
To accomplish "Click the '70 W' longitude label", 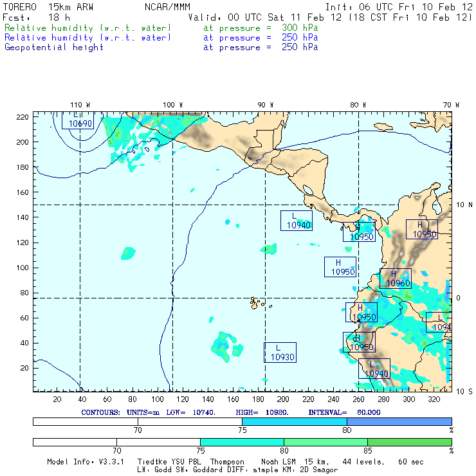I will point(451,105).
